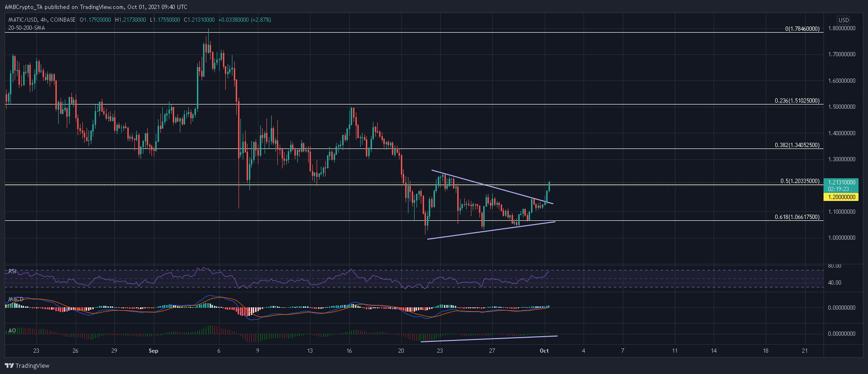Select the 20-50-200-SMA indicator label
The image size is (868, 374).
(26, 28)
